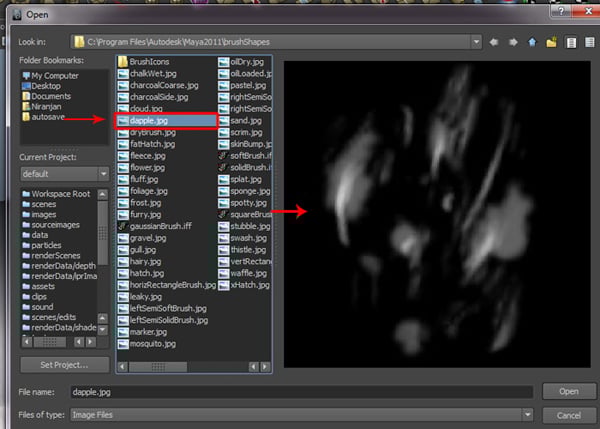Click the file list scroll right arrow
600x429 pixels.
pos(265,367)
